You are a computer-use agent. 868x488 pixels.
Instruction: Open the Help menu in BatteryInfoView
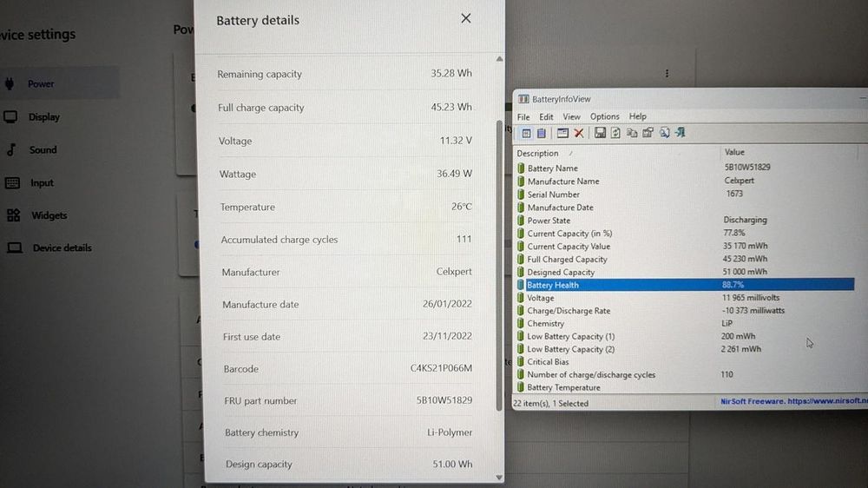coord(637,116)
